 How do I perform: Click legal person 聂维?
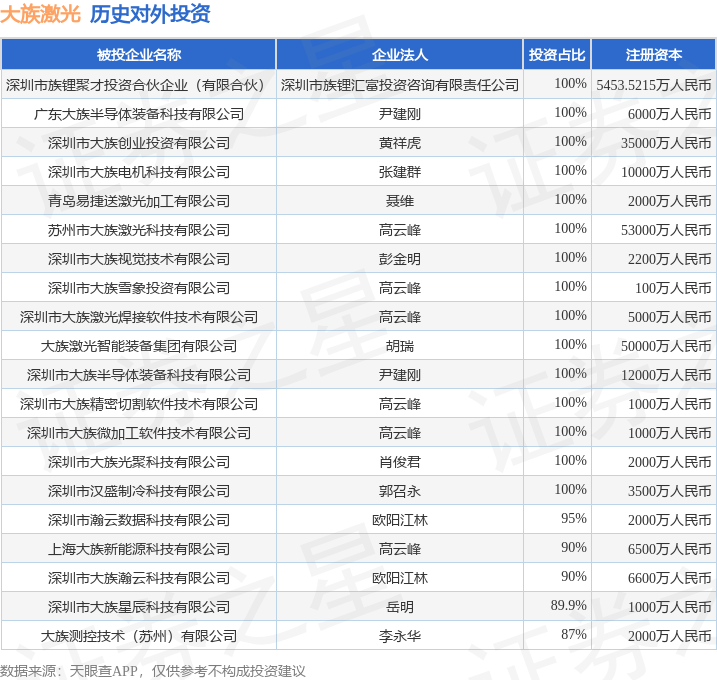pyautogui.click(x=400, y=201)
